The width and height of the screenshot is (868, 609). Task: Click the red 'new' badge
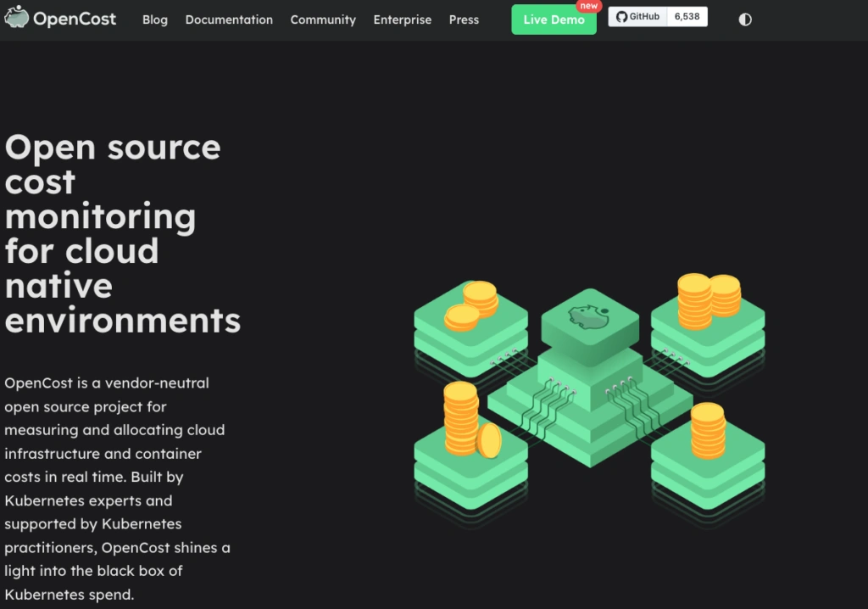[588, 6]
